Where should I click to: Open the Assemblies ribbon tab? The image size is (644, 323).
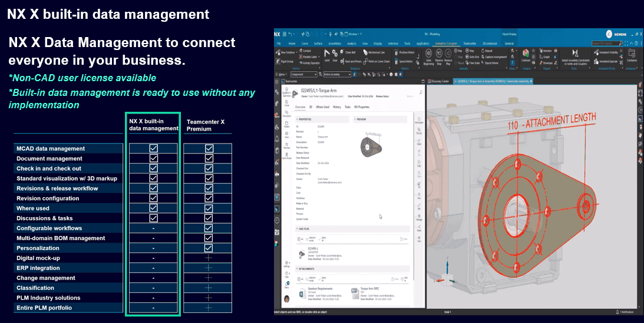point(334,44)
